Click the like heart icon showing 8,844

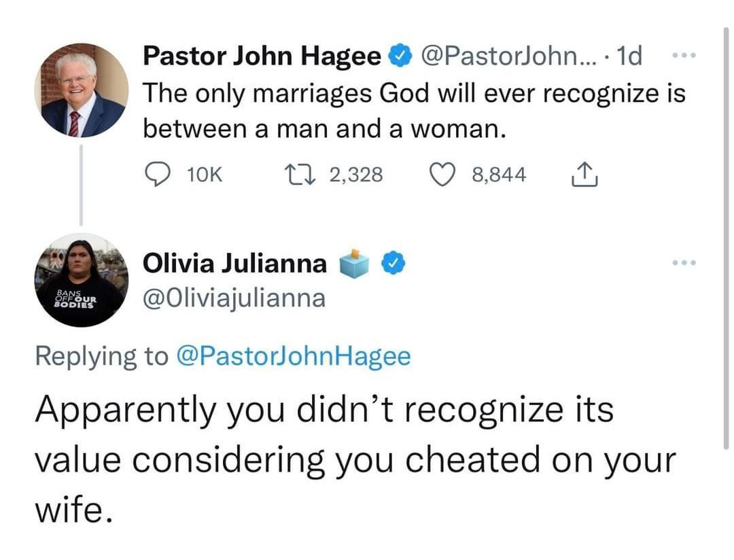point(442,174)
